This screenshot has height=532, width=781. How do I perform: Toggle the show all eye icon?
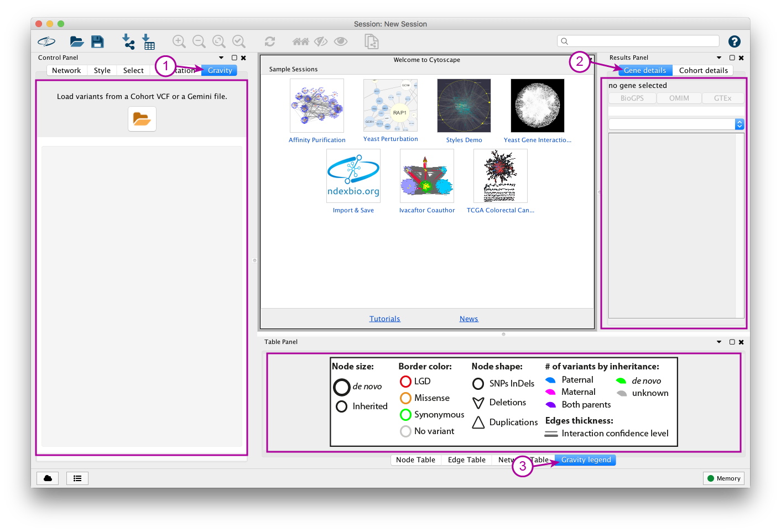pos(341,41)
